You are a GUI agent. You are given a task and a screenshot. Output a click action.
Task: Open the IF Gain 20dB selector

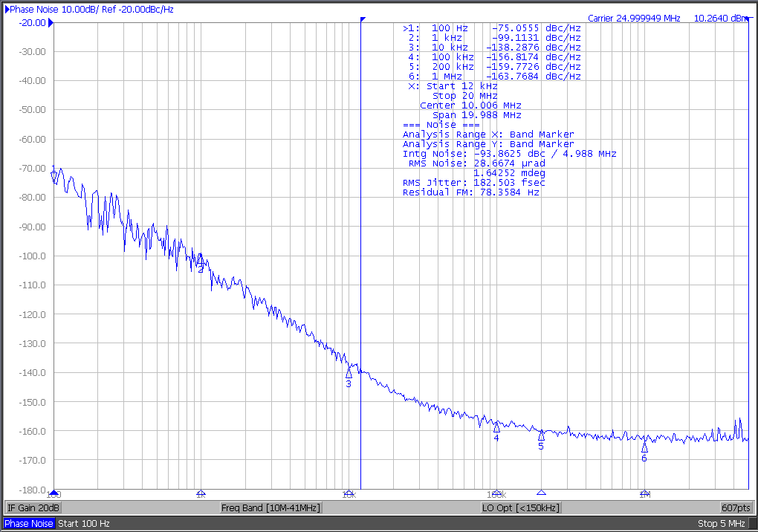pyautogui.click(x=33, y=507)
